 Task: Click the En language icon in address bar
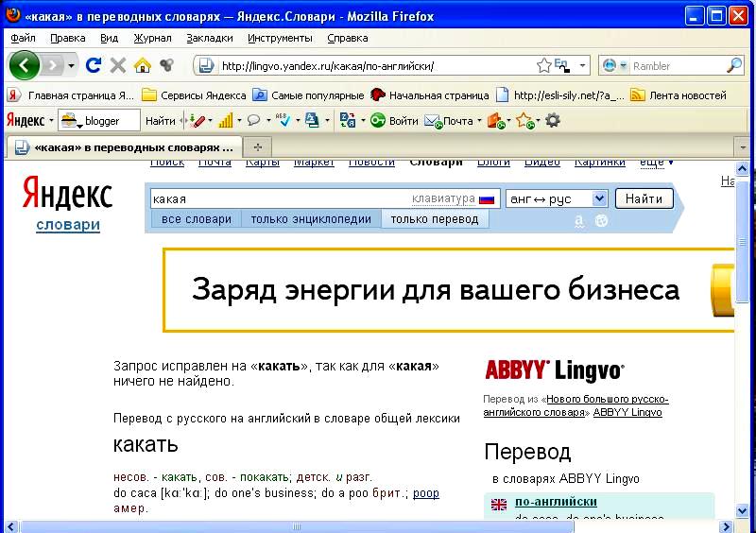562,65
